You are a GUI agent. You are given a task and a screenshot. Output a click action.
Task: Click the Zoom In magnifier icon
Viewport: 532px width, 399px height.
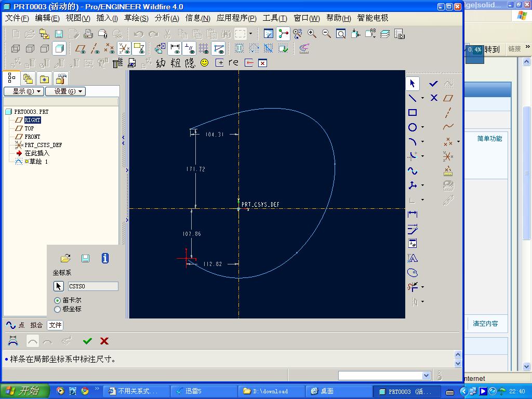(312, 34)
